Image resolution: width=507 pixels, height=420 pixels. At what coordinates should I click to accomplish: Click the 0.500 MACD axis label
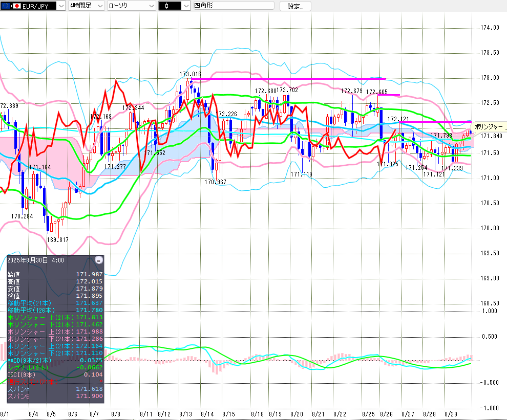(490, 337)
